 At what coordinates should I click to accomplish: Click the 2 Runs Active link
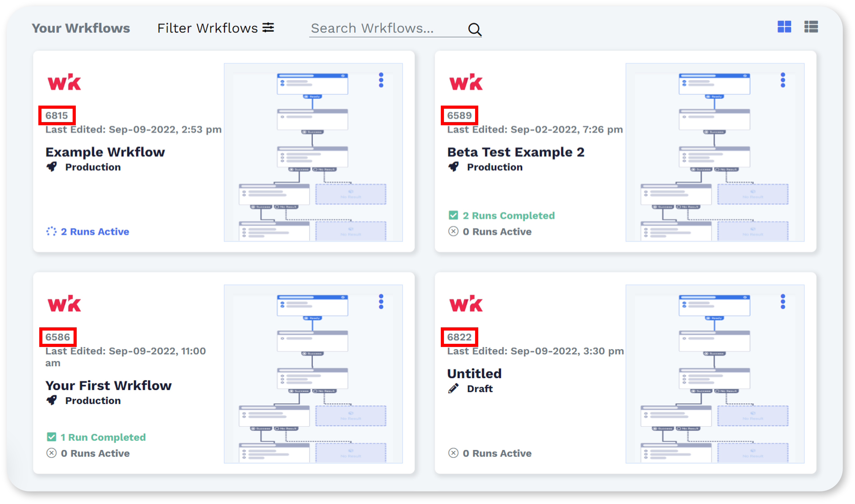click(95, 232)
